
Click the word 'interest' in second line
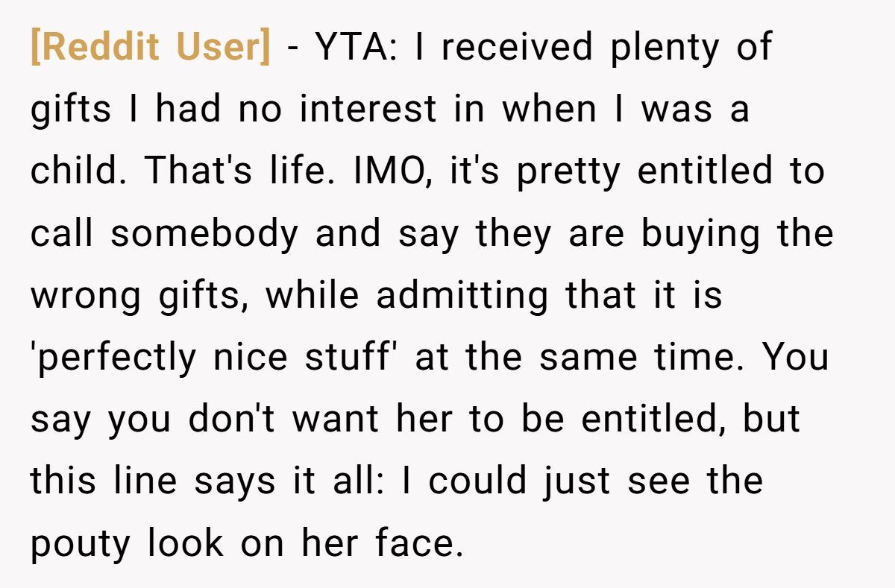pyautogui.click(x=368, y=110)
